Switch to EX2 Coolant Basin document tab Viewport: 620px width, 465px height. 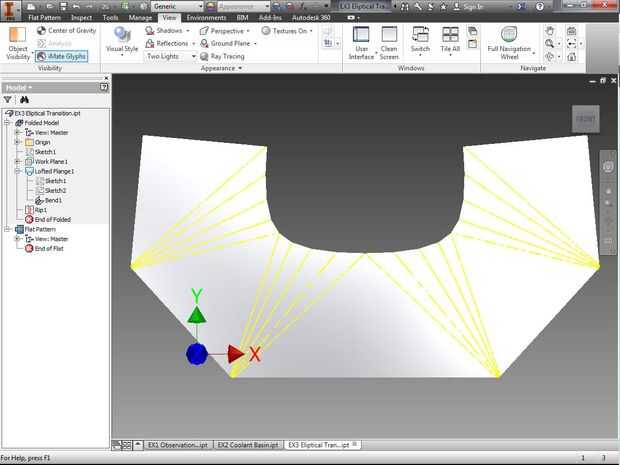coord(248,445)
